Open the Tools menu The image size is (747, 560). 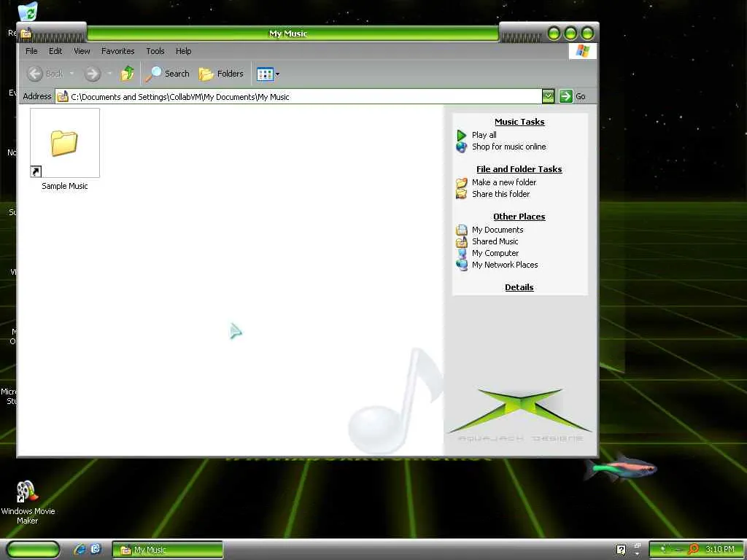(x=155, y=51)
